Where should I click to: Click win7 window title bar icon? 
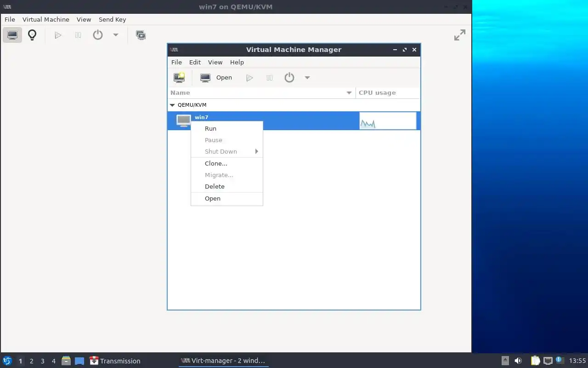[x=7, y=7]
